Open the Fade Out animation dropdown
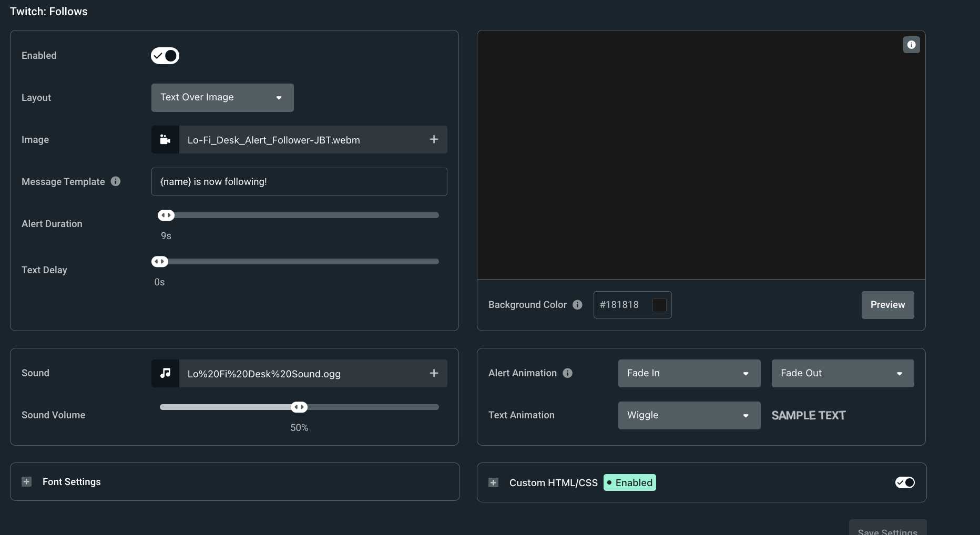Viewport: 980px width, 535px height. pos(842,373)
